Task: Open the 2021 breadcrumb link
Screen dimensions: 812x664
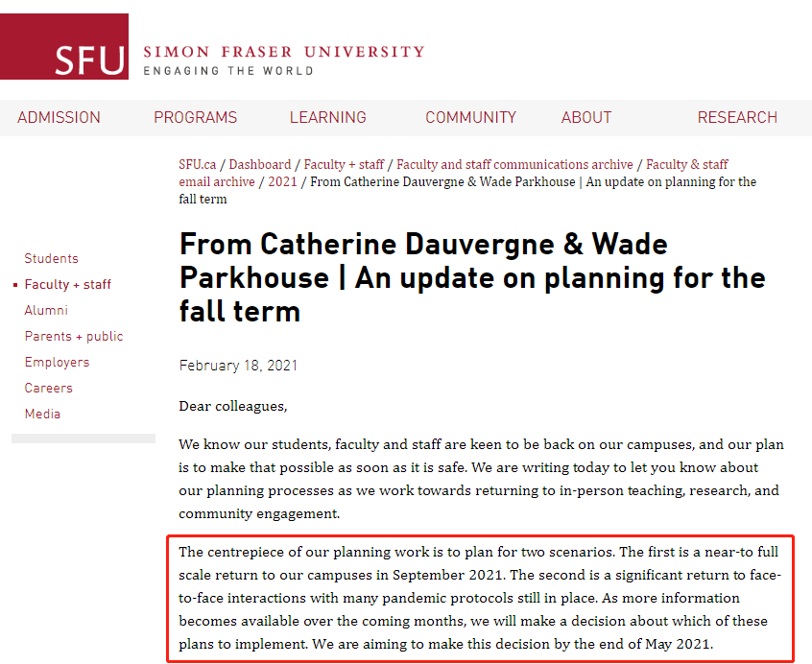Action: 282,181
